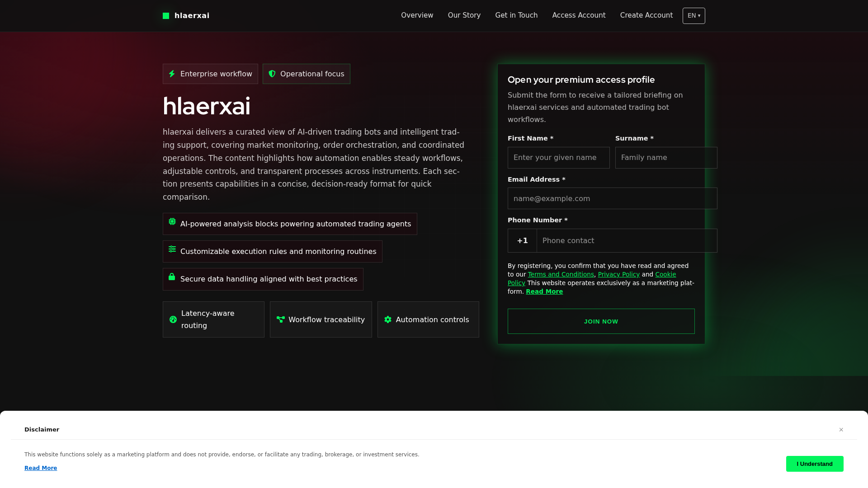868x488 pixels.
Task: Click the Automation controls card
Action: coord(428,319)
